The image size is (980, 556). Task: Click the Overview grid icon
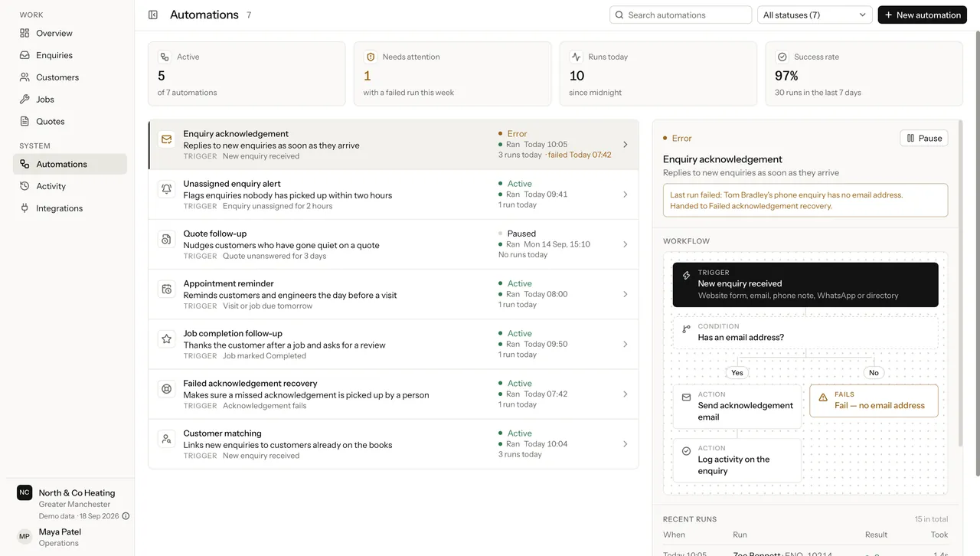24,33
